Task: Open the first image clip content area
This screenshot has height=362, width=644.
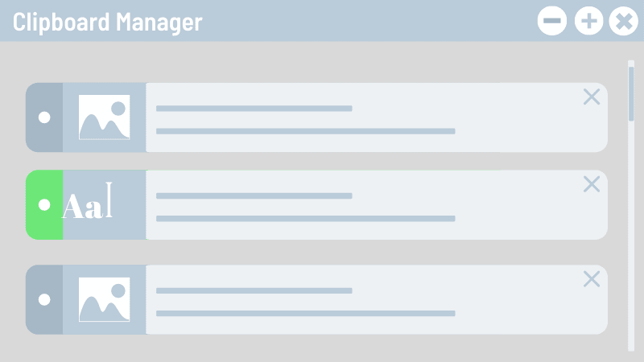Action: coord(377,117)
